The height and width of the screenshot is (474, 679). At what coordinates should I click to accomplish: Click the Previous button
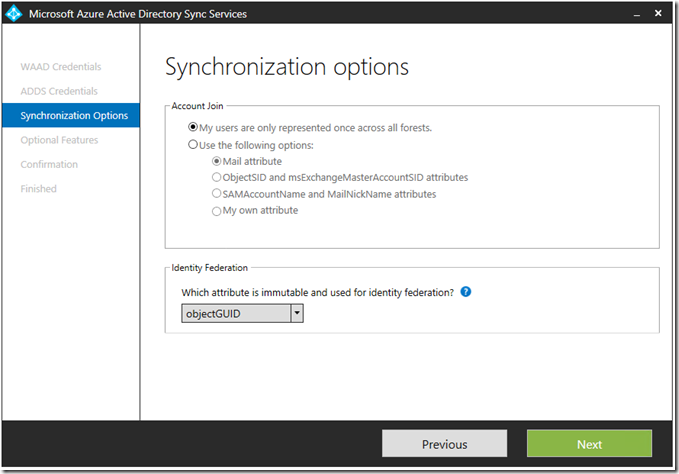[444, 443]
